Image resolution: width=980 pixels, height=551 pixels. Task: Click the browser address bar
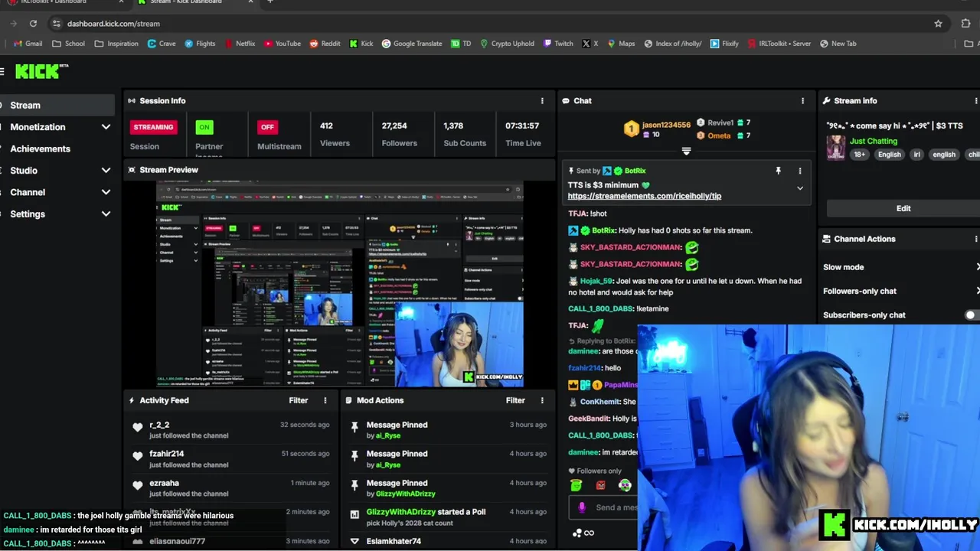pos(490,24)
